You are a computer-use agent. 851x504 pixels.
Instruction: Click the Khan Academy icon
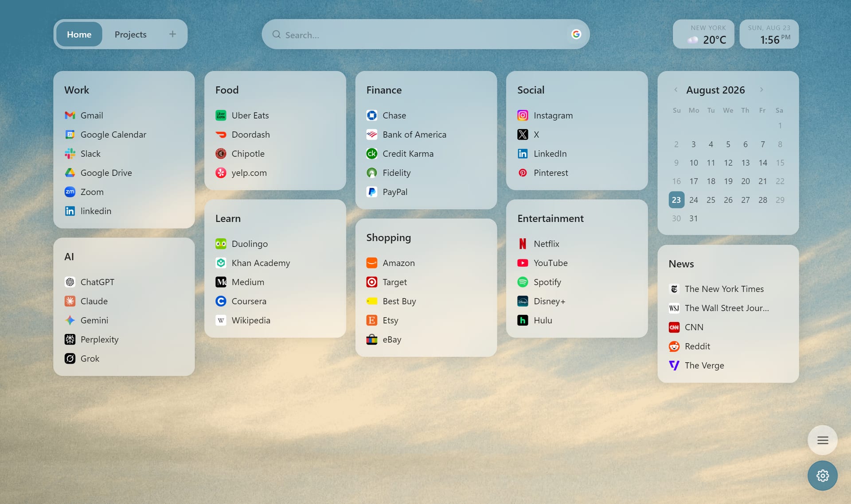(221, 263)
